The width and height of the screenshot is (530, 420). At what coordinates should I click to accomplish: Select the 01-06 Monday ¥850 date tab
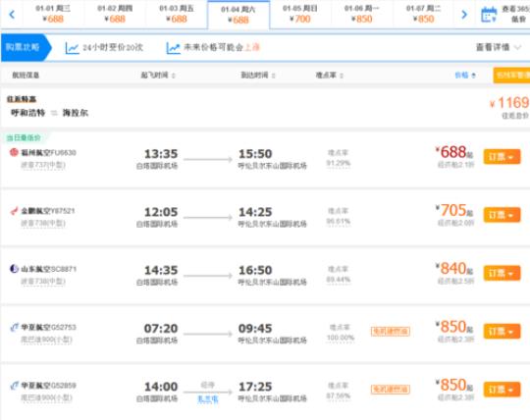[361, 14]
